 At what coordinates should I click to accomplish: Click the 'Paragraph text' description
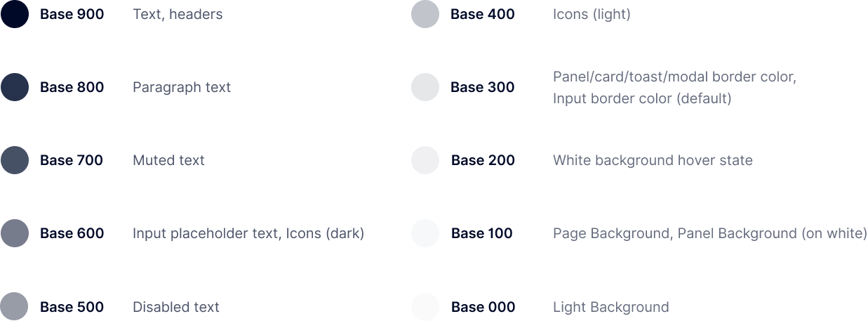pos(182,87)
